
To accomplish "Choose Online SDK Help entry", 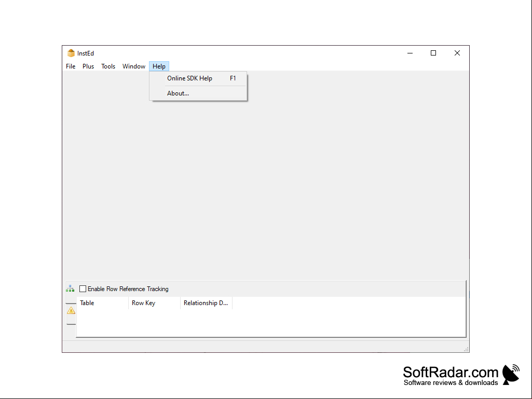I will click(198, 78).
